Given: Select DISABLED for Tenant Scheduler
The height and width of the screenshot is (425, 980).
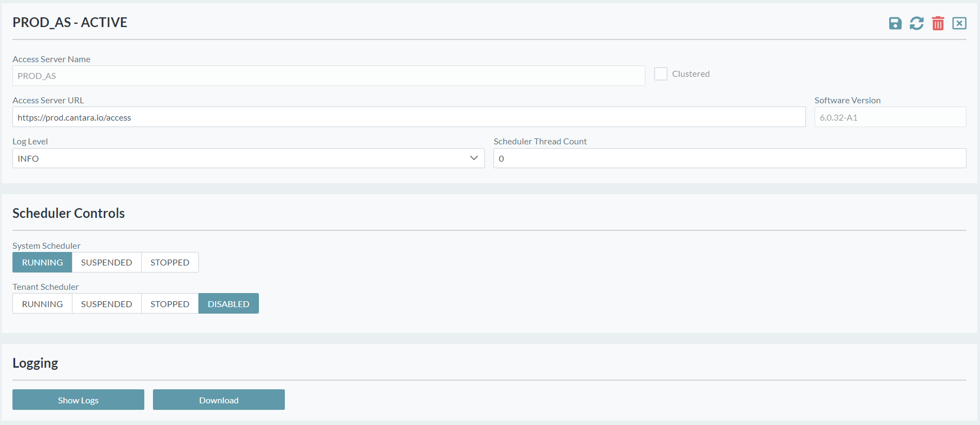Looking at the screenshot, I should 229,304.
